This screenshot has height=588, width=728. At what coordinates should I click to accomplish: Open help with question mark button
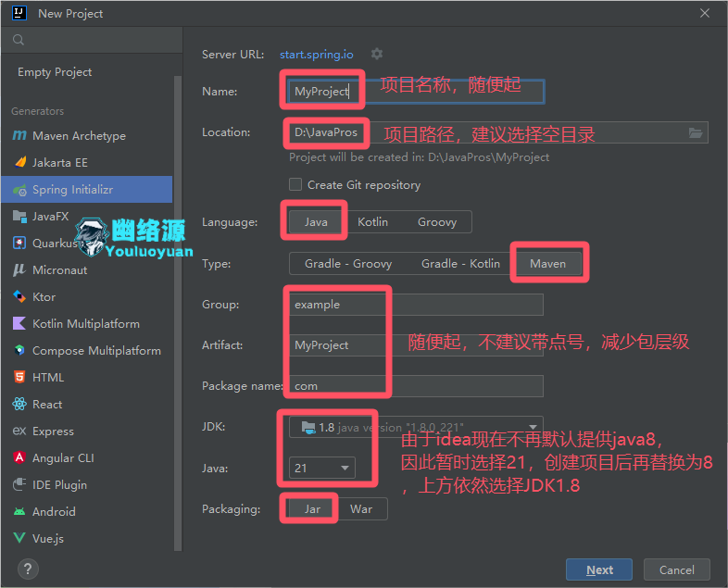(28, 569)
